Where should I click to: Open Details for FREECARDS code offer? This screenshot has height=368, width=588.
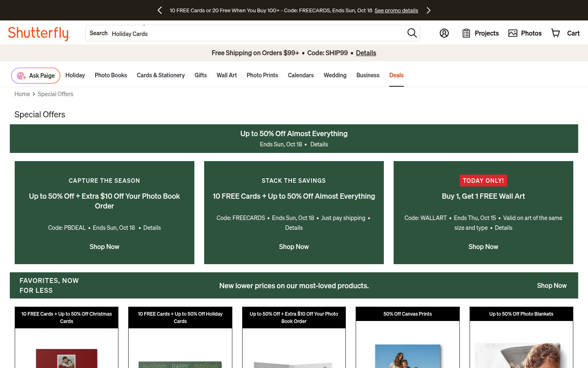click(294, 228)
